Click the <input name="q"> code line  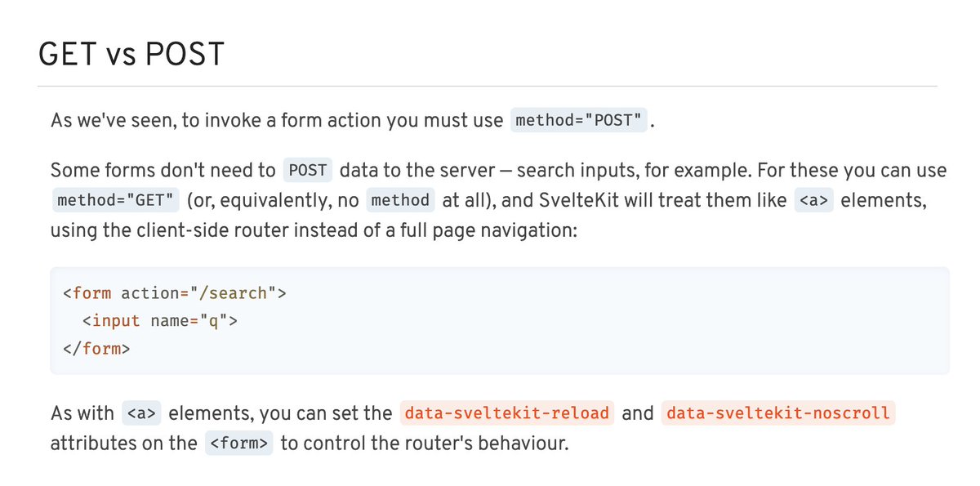click(160, 321)
